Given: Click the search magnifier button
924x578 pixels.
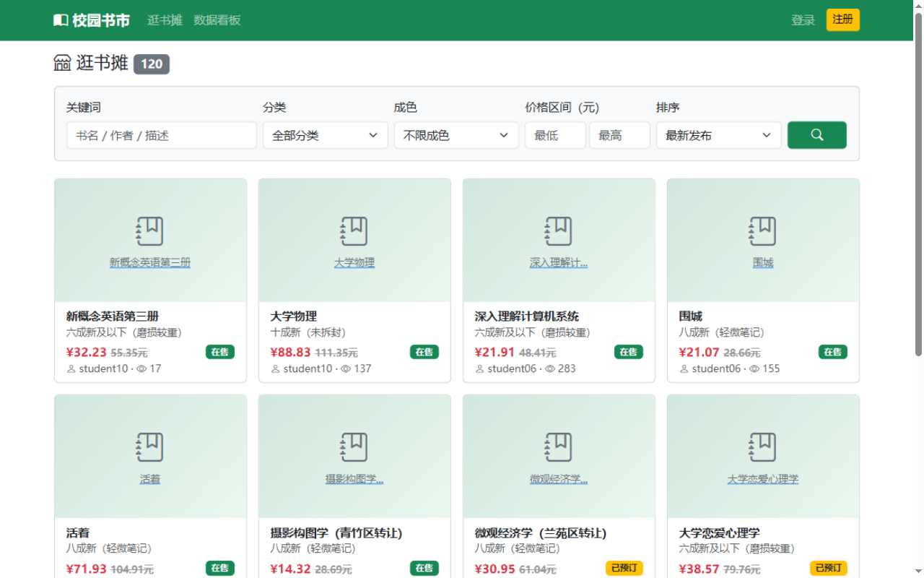Looking at the screenshot, I should pyautogui.click(x=816, y=135).
